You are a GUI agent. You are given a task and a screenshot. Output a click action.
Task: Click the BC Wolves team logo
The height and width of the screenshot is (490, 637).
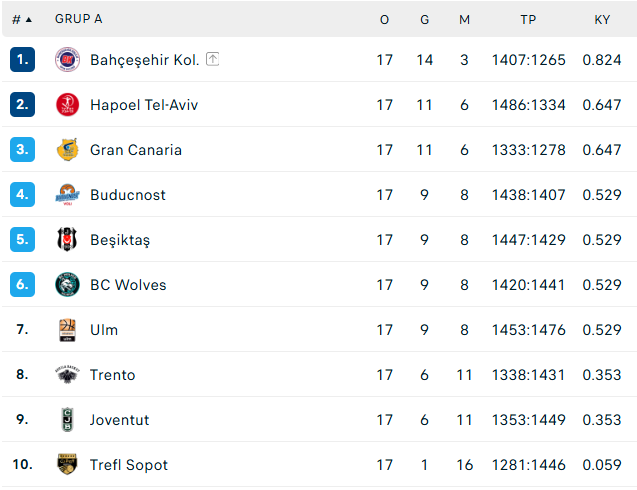[x=67, y=285]
